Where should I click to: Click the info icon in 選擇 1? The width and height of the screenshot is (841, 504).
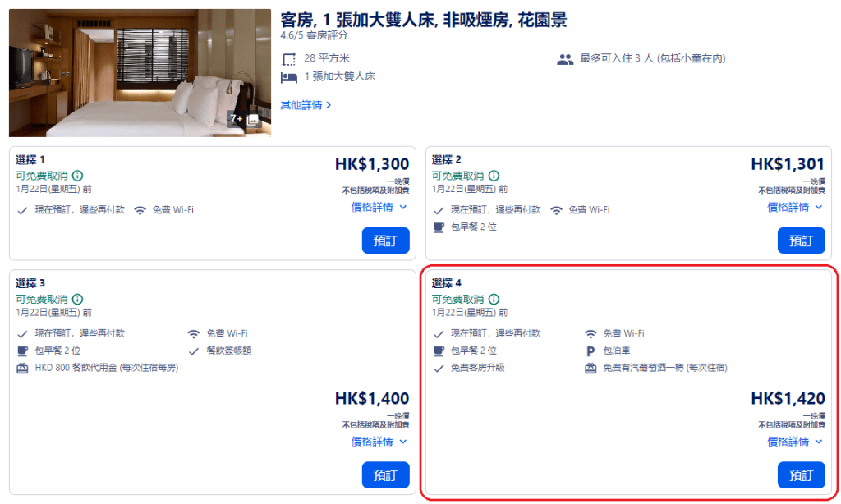(x=78, y=176)
